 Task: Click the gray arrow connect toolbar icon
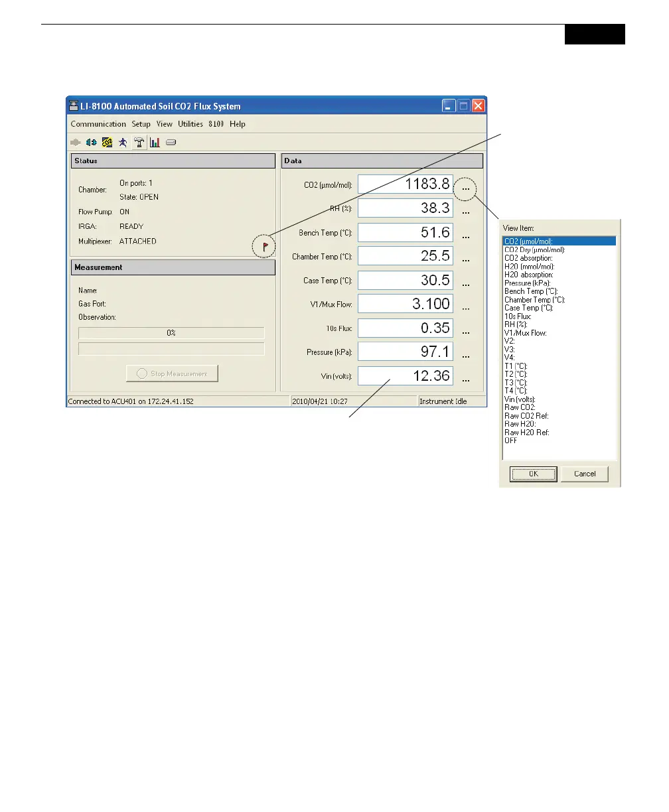click(76, 142)
